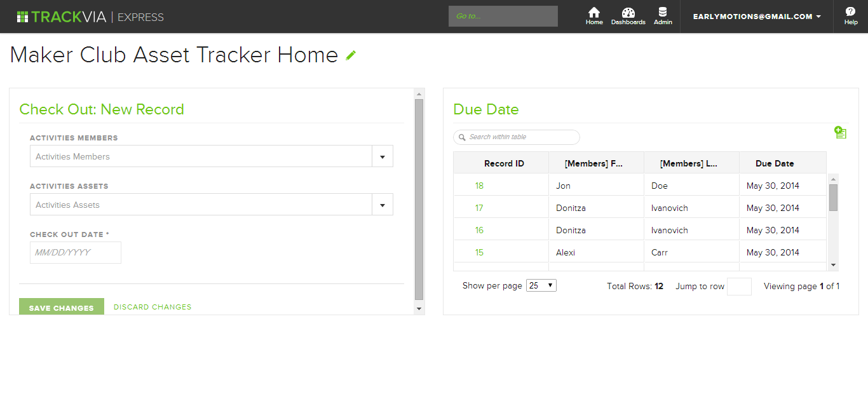The height and width of the screenshot is (401, 868).
Task: Click the Home icon in top bar
Action: point(594,13)
